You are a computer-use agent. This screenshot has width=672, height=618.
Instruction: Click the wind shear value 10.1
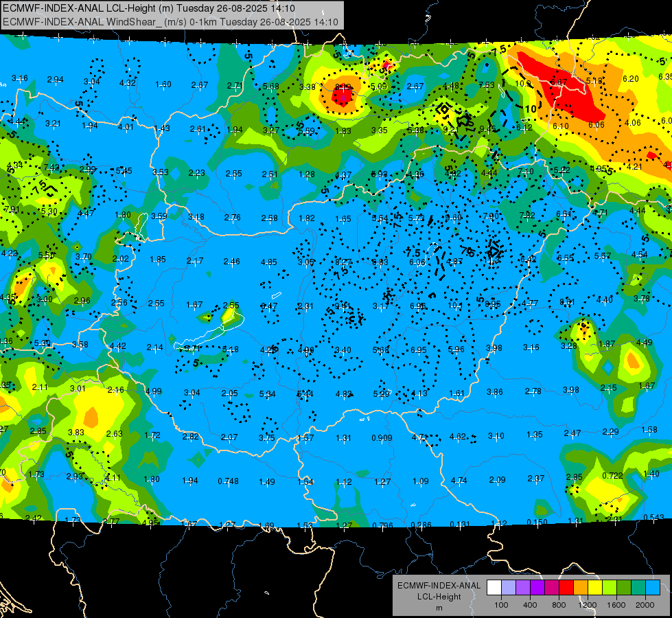coord(454,306)
